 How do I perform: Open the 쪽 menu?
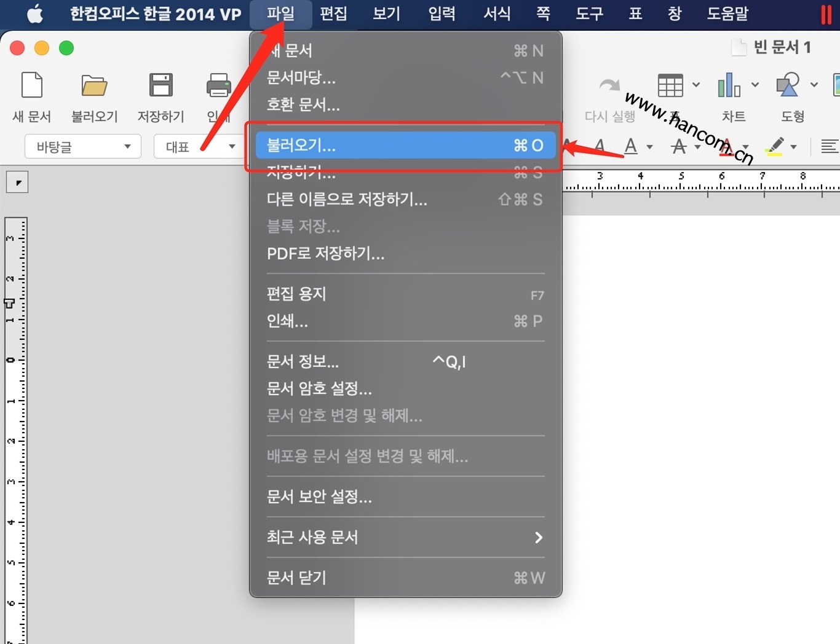pyautogui.click(x=543, y=14)
